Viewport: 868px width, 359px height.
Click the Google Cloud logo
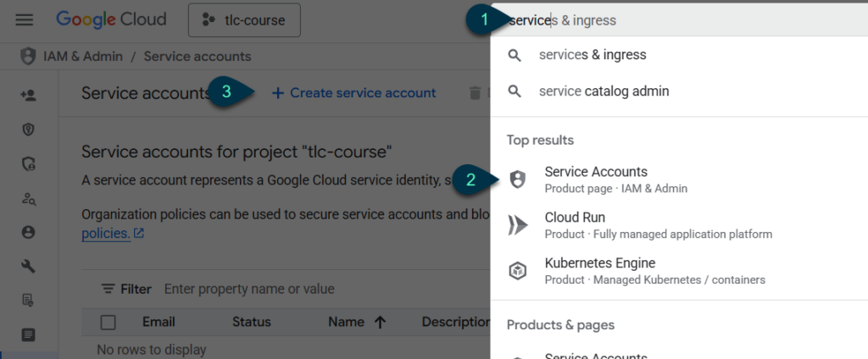(111, 20)
